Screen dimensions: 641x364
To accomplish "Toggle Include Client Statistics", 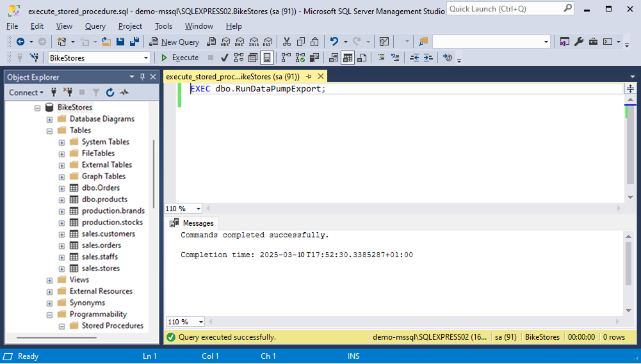I will click(314, 58).
